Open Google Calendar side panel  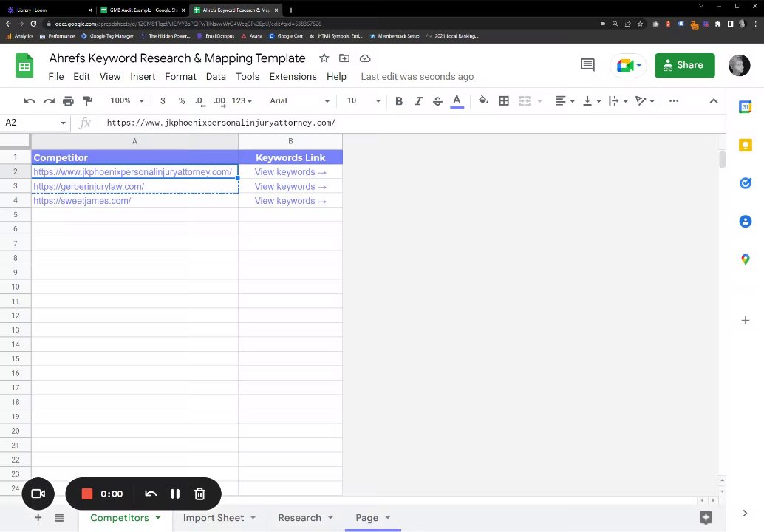point(745,106)
